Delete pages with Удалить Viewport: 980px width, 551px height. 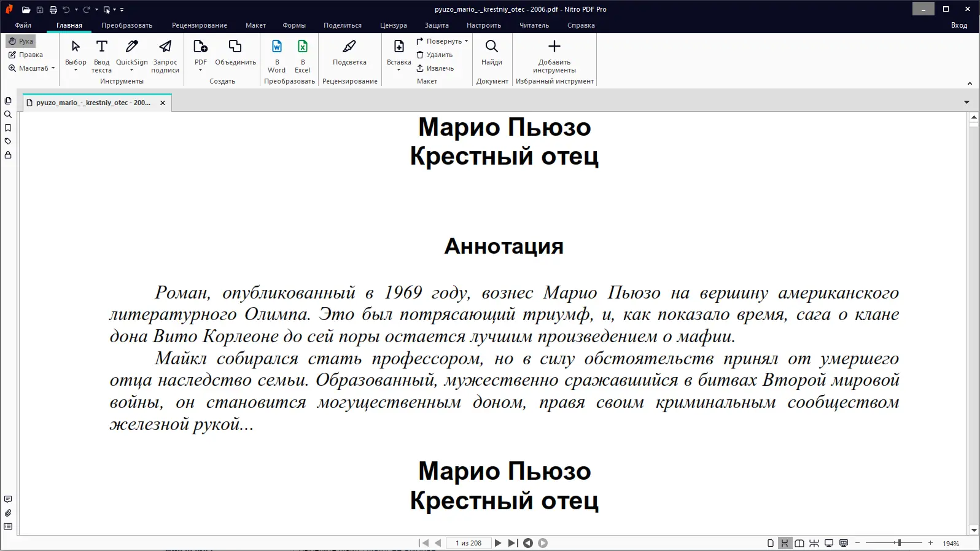pos(435,55)
